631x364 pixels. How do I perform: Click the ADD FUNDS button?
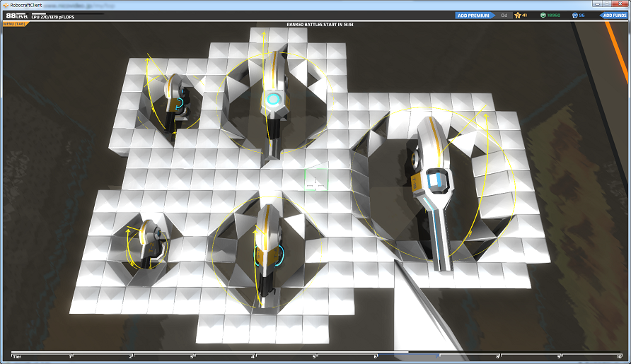pos(613,16)
